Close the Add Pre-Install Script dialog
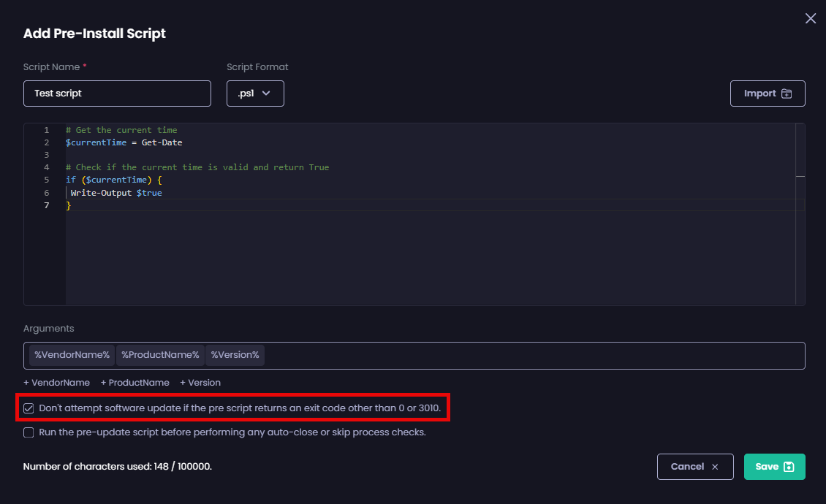This screenshot has height=504, width=826. tap(810, 18)
